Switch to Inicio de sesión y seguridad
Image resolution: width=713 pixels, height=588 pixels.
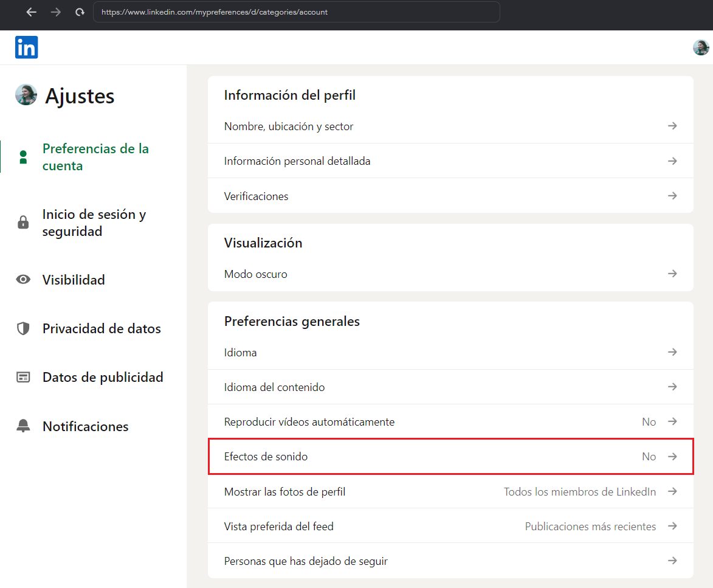click(x=94, y=223)
